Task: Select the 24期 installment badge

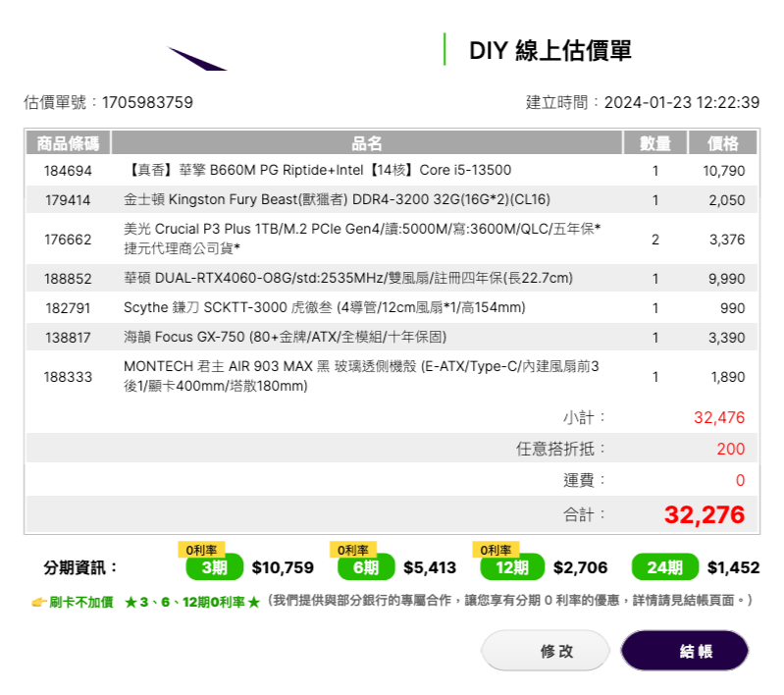Action: (664, 567)
